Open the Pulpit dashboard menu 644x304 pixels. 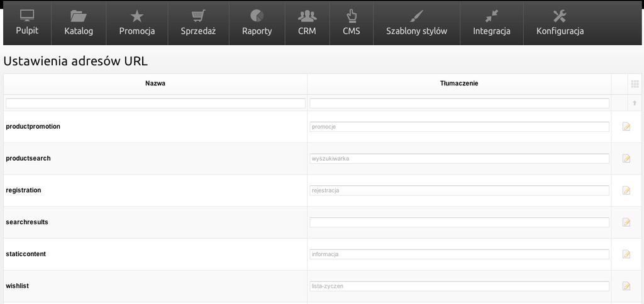click(27, 23)
